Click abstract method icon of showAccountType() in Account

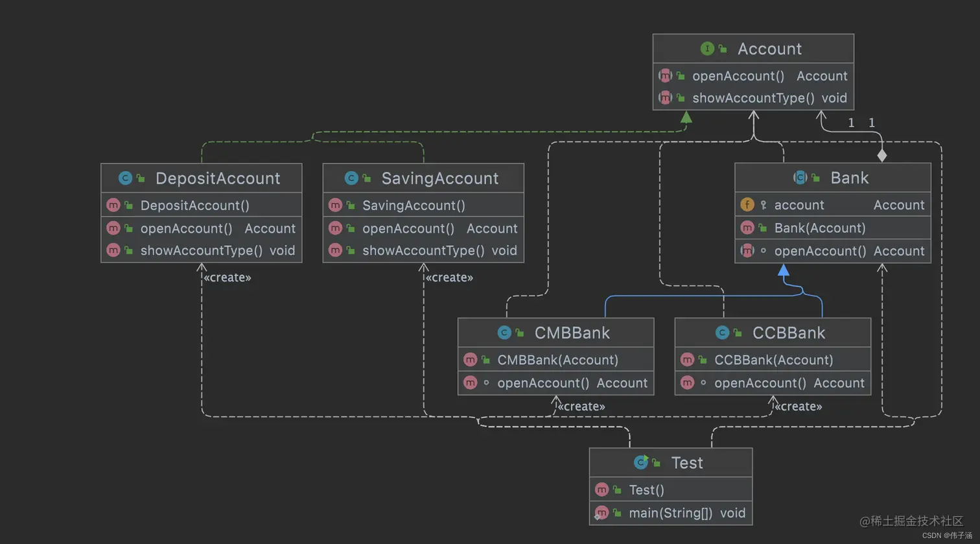(x=666, y=98)
